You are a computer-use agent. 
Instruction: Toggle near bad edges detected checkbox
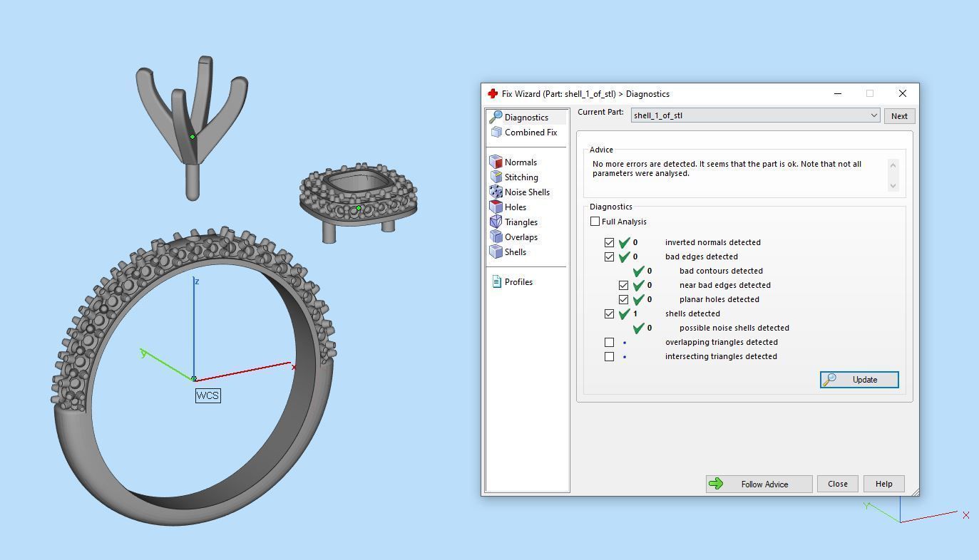tap(623, 285)
